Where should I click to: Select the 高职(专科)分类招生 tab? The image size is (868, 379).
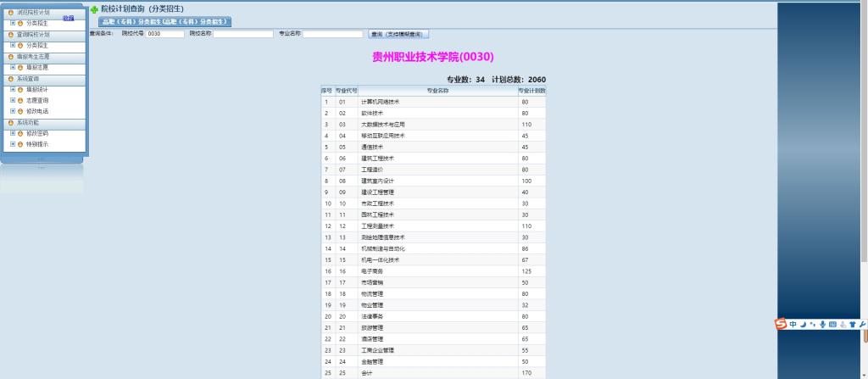pos(164,21)
